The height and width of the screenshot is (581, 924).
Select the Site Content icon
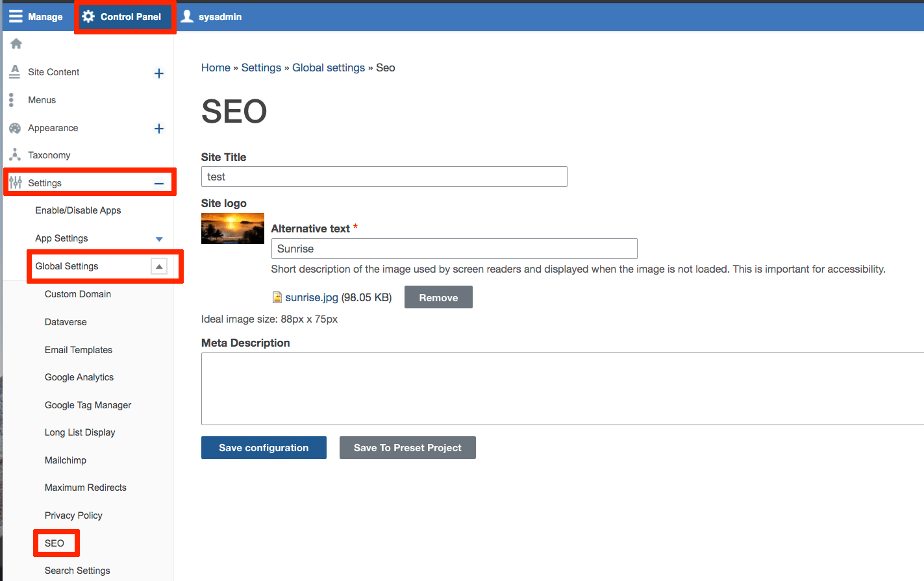[x=14, y=71]
